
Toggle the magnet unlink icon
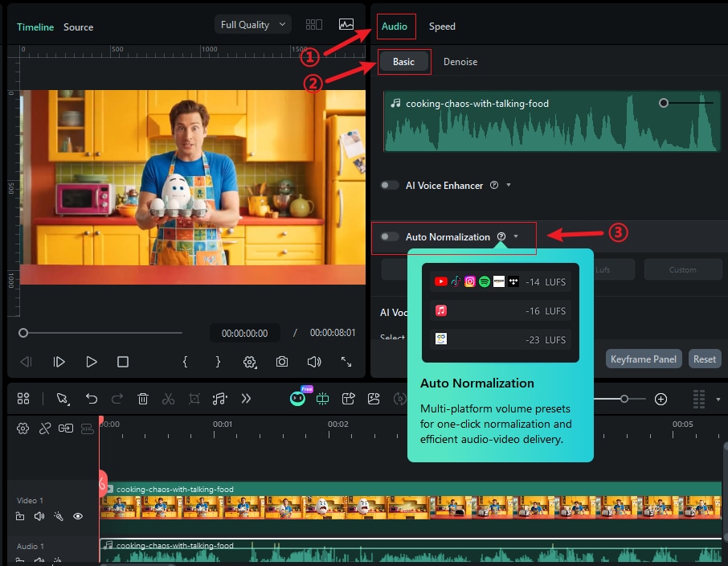44,429
